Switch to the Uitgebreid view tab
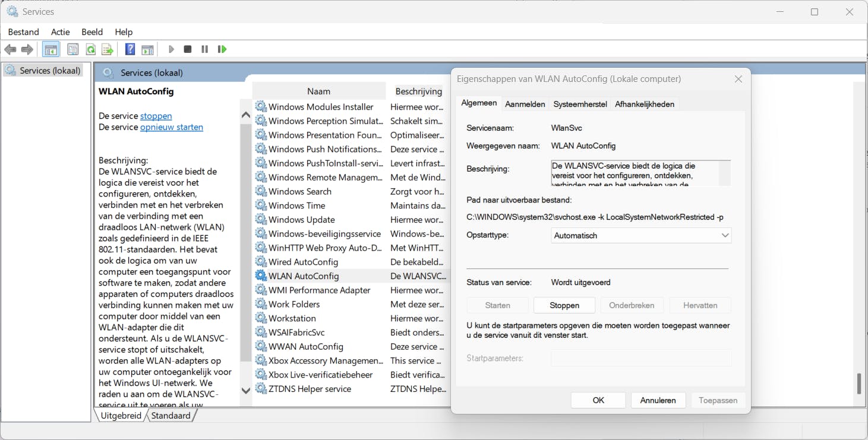 point(121,416)
